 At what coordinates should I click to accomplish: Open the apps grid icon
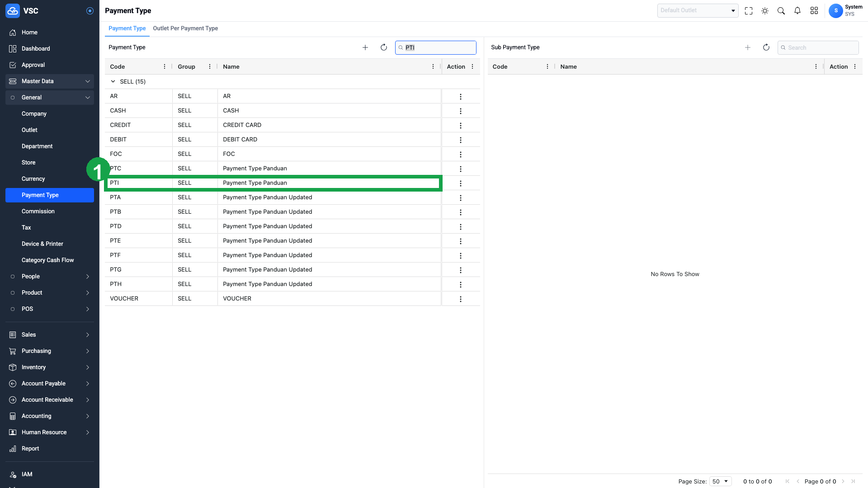point(814,11)
